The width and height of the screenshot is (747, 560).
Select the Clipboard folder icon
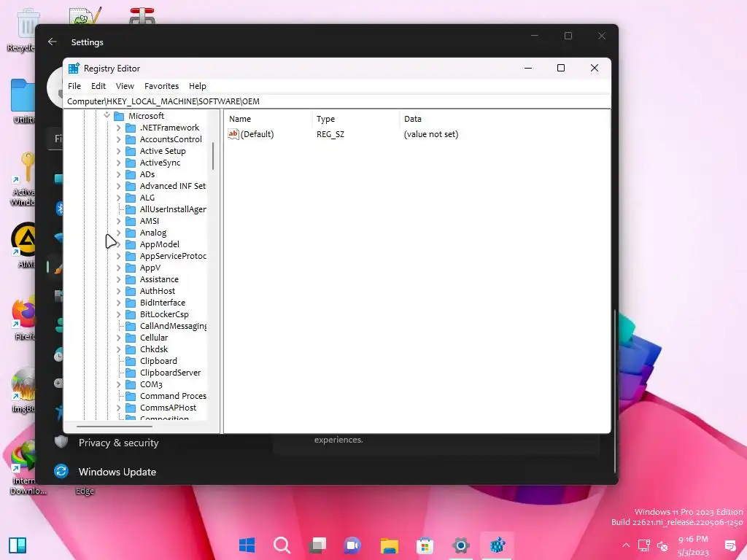(131, 361)
